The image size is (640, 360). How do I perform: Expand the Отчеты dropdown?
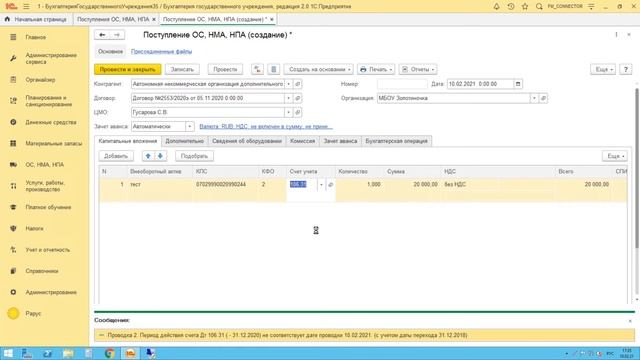pyautogui.click(x=418, y=69)
